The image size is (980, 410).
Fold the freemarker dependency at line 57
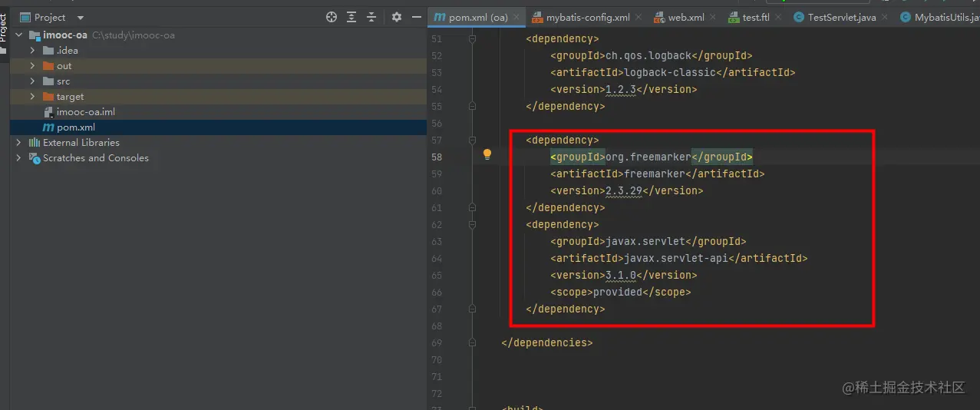(x=473, y=141)
